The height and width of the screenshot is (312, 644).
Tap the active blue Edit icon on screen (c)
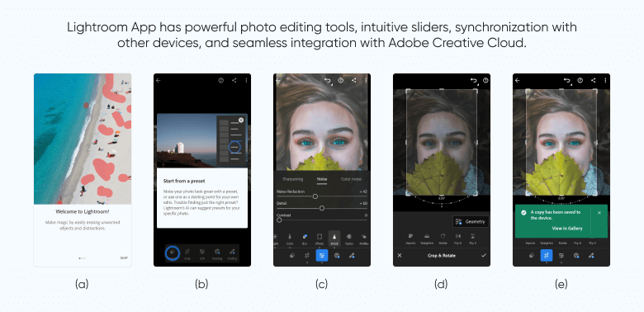pos(322,255)
